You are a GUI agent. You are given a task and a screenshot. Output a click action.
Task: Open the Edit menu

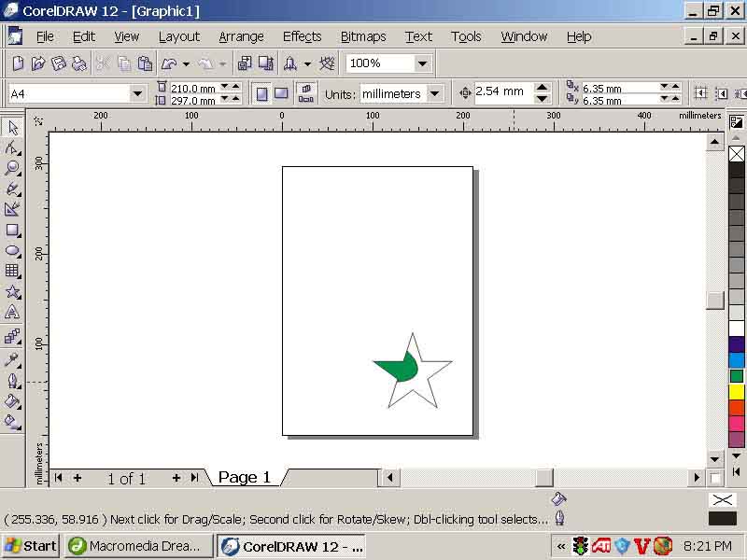[84, 36]
